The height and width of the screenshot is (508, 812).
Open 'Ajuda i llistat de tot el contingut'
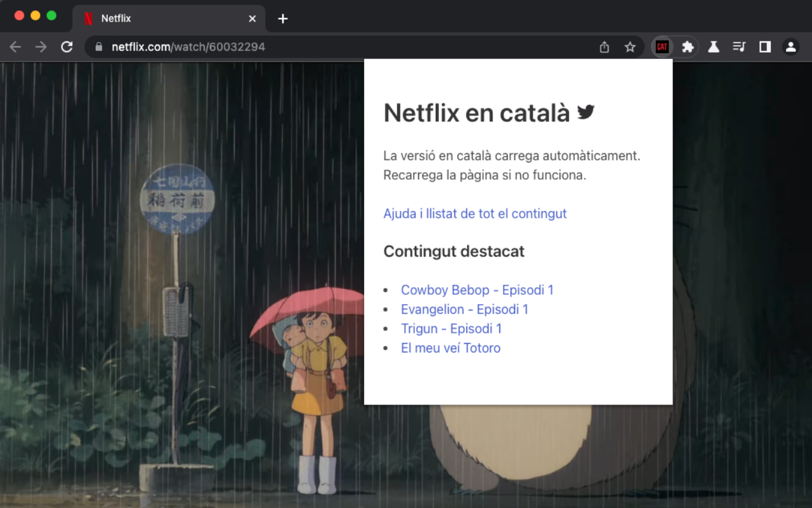click(475, 213)
